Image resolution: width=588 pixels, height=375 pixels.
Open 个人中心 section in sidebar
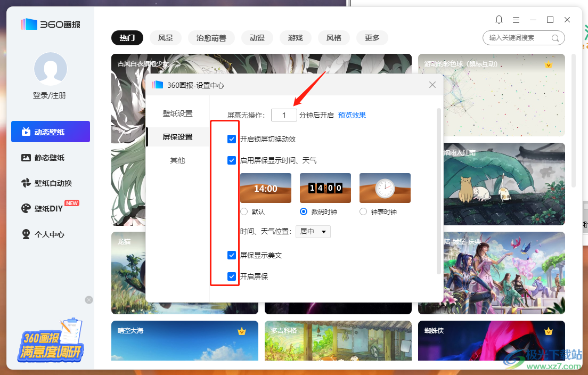point(51,234)
